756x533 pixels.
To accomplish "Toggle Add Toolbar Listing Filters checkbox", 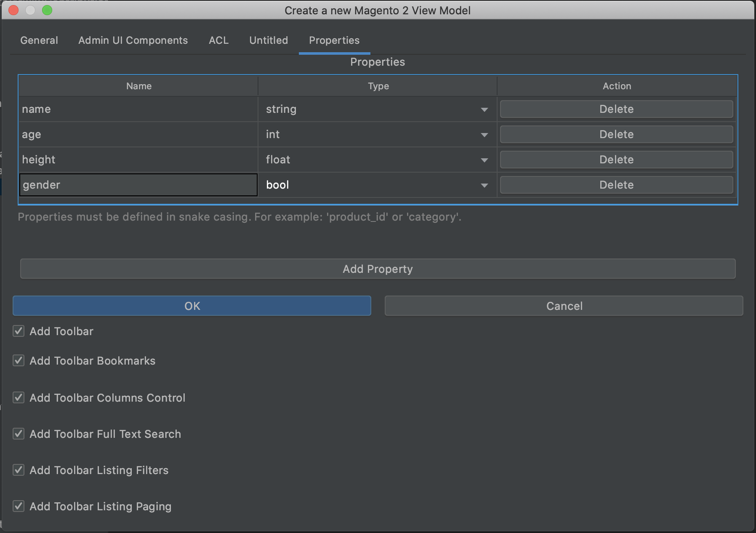I will (19, 470).
